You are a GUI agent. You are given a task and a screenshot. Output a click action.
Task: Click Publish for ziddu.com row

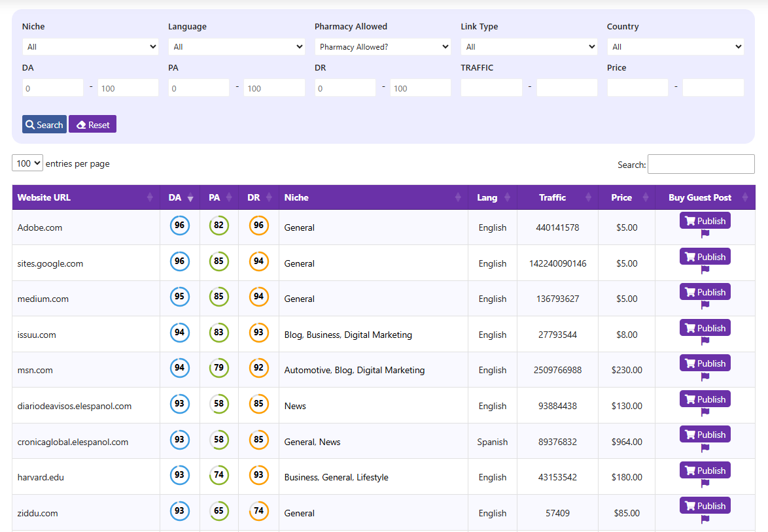coord(705,506)
